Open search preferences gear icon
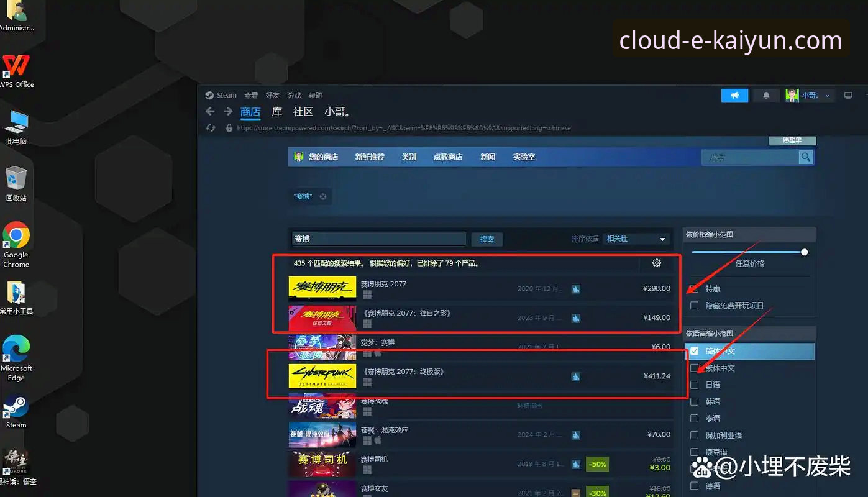Viewport: 868px width, 497px height. pos(657,263)
